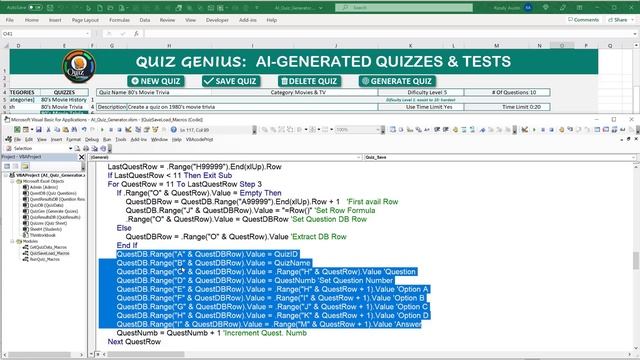The image size is (640, 360).
Task: Switch to the Page Layout tab in Excel
Action: click(85, 20)
